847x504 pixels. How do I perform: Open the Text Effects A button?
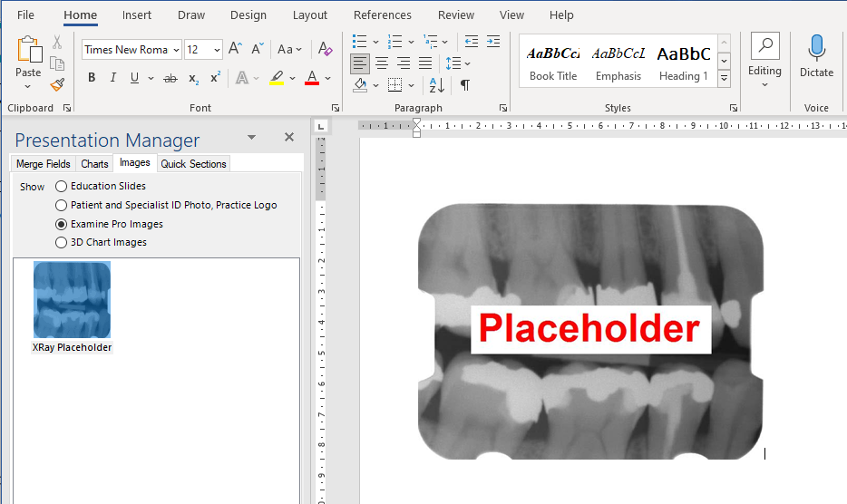click(242, 78)
